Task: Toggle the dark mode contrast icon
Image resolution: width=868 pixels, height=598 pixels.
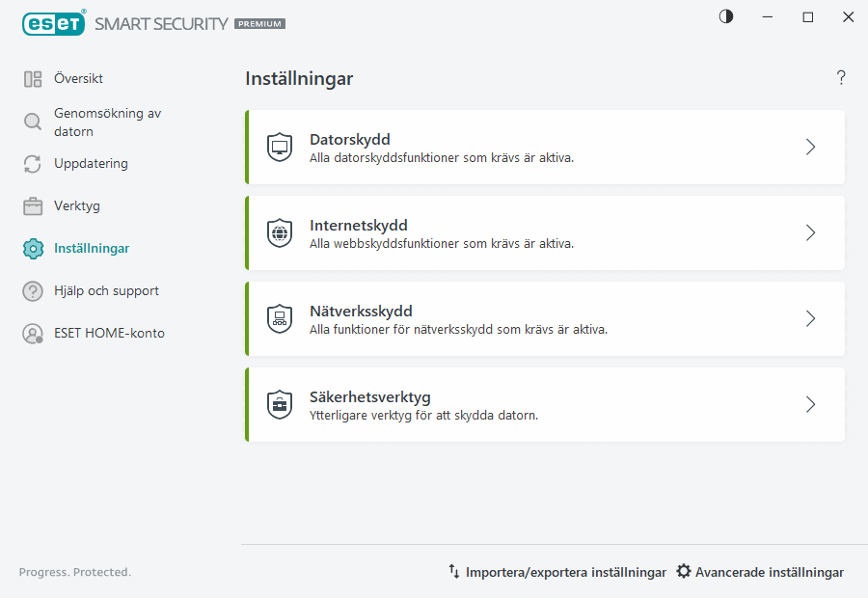Action: click(x=725, y=16)
